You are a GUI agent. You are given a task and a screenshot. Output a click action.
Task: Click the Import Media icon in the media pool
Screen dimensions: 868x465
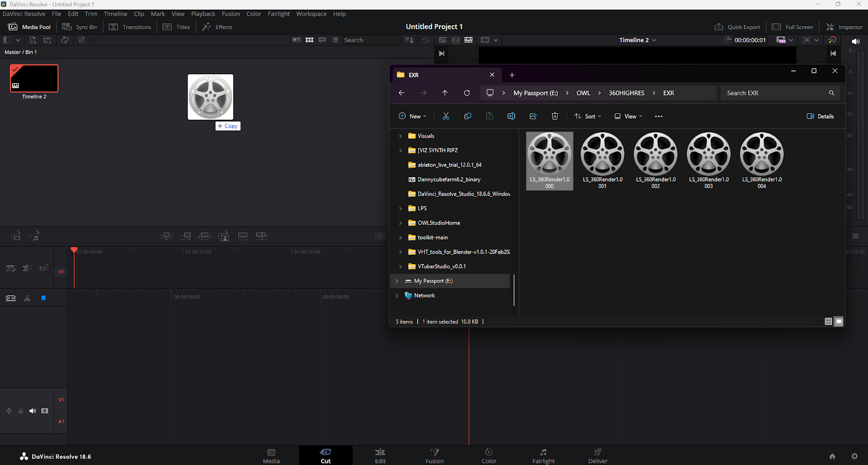(x=33, y=40)
